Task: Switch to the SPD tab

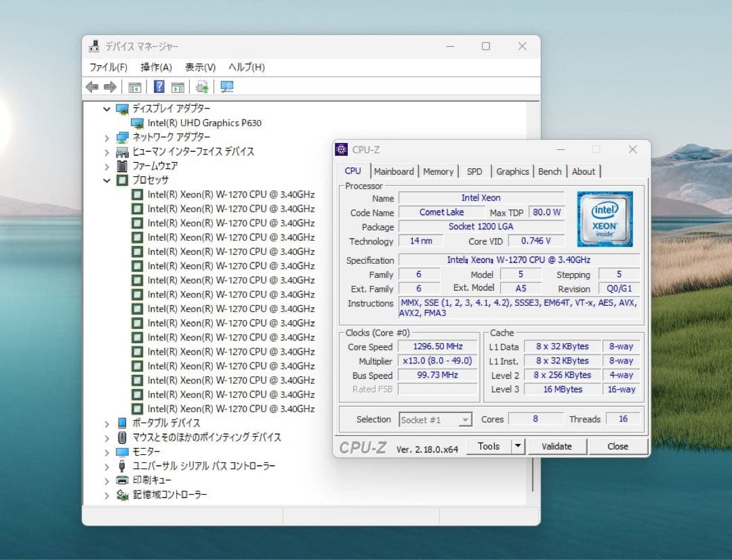Action: pos(474,172)
